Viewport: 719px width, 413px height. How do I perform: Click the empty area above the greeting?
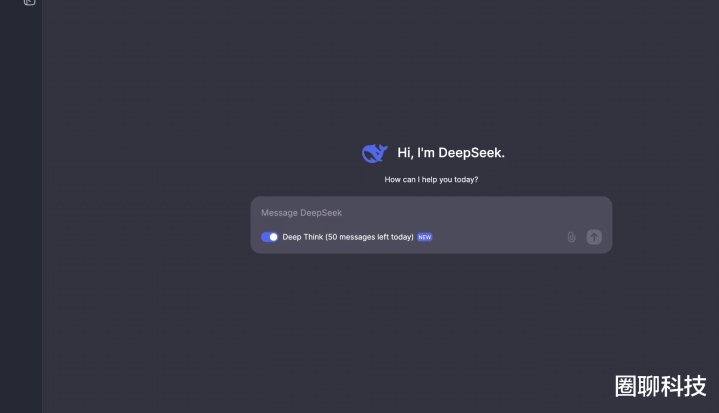click(x=430, y=80)
